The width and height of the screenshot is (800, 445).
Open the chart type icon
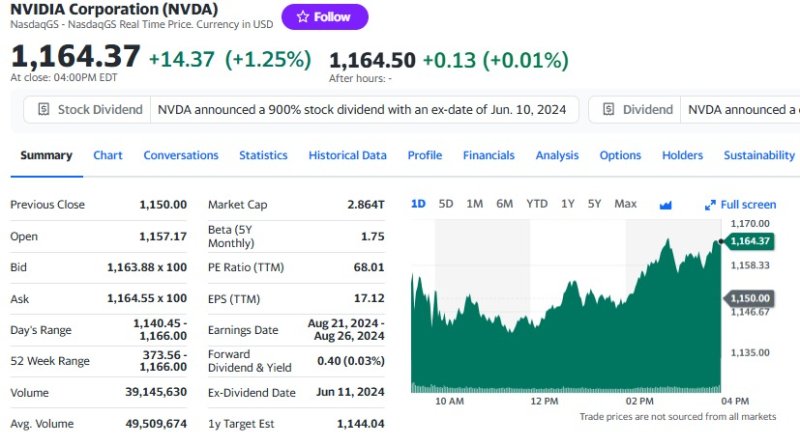point(666,205)
